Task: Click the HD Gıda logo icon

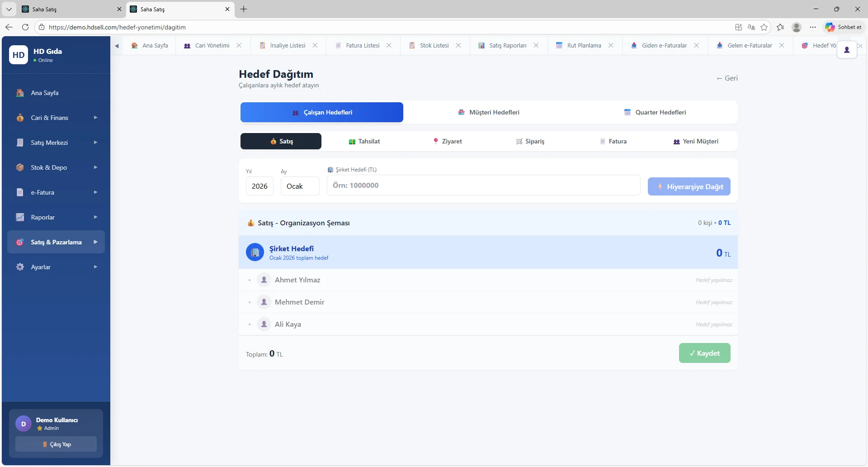Action: click(19, 55)
